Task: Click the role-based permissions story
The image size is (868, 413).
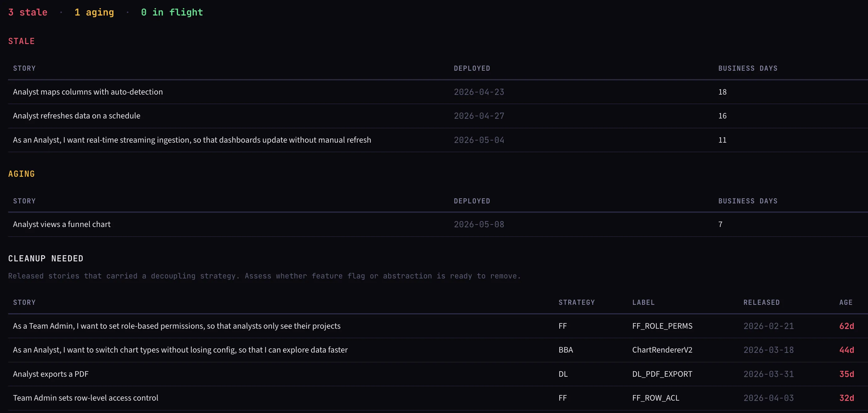Action: (177, 326)
